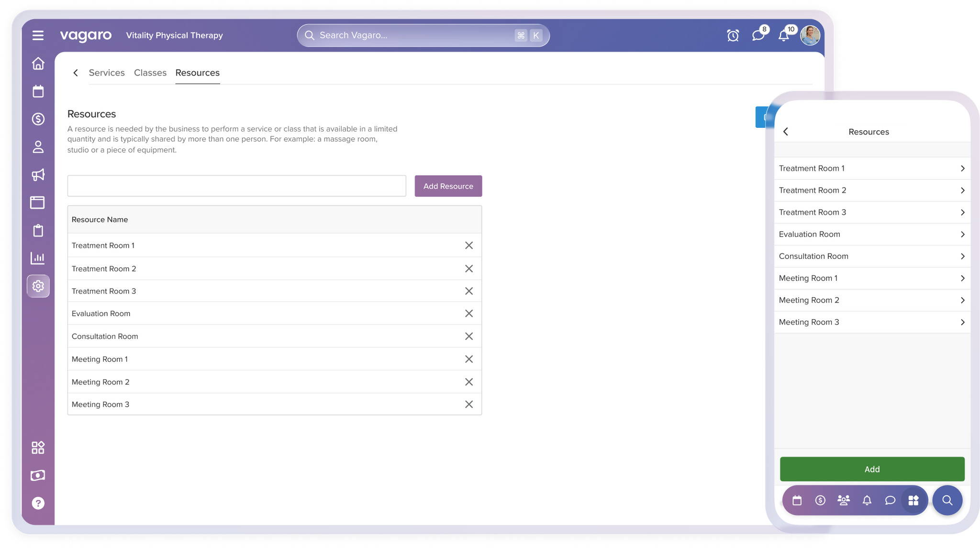This screenshot has height=548, width=980.
Task: Open Reports bar chart icon
Action: click(x=37, y=258)
